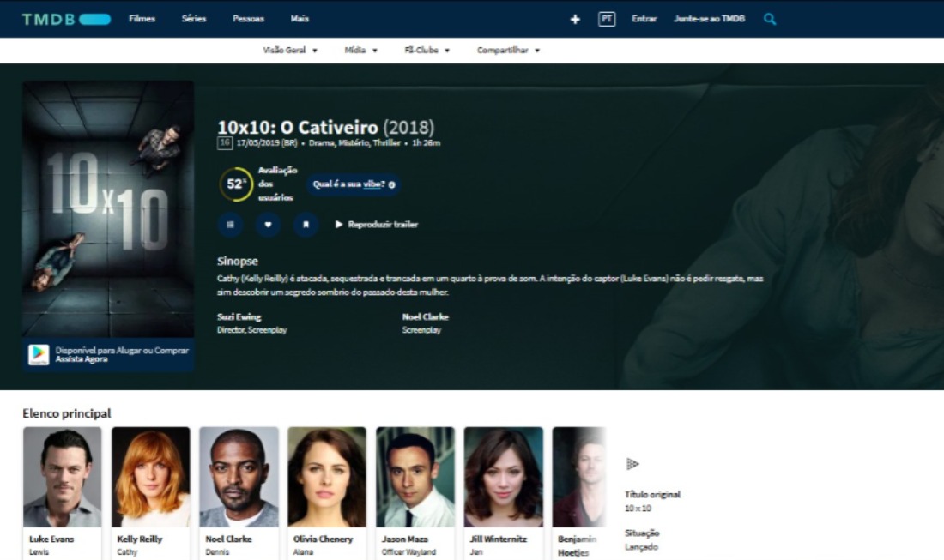The width and height of the screenshot is (944, 560).
Task: Click the 52% user score ring
Action: click(x=236, y=184)
